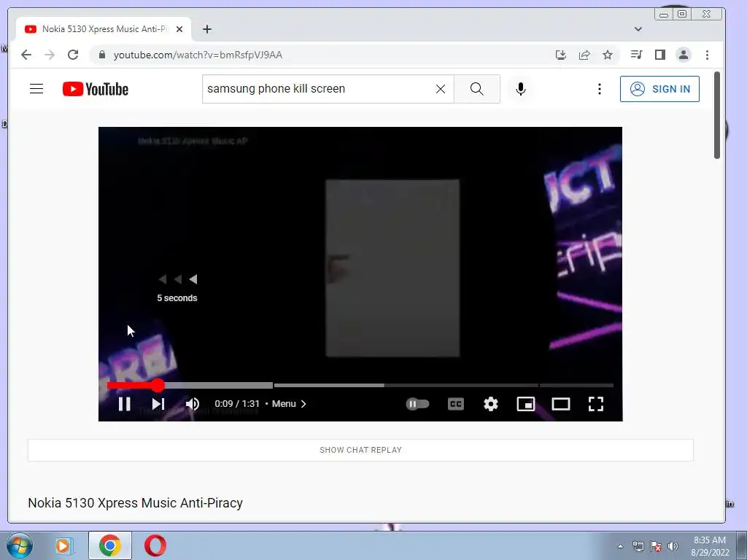Image resolution: width=747 pixels, height=560 pixels.
Task: Click SHOW CHAT REPLAY
Action: coord(360,450)
